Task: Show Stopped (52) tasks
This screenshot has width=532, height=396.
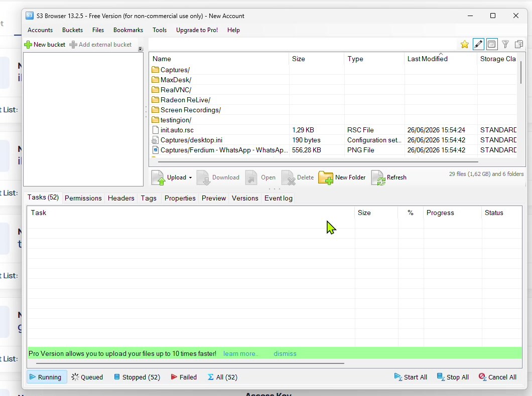Action: pos(137,377)
